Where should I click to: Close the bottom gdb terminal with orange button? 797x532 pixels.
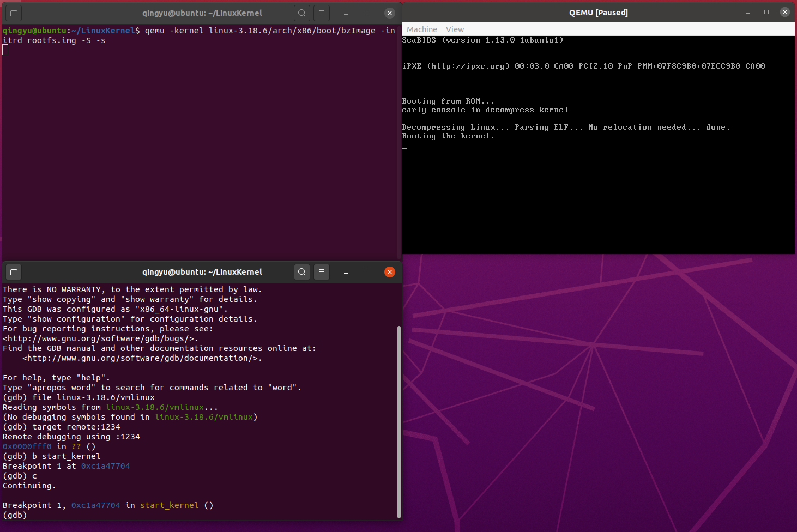tap(390, 272)
